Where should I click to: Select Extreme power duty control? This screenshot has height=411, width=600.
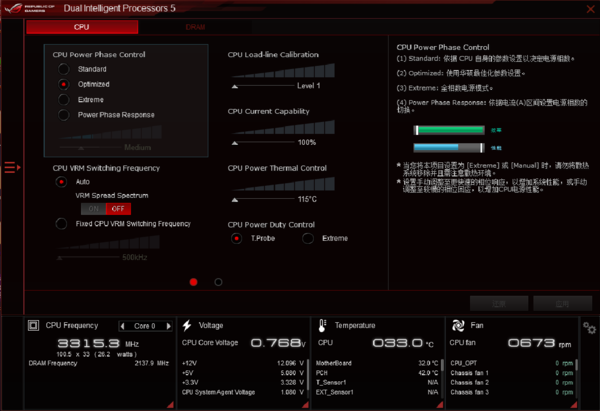click(308, 238)
